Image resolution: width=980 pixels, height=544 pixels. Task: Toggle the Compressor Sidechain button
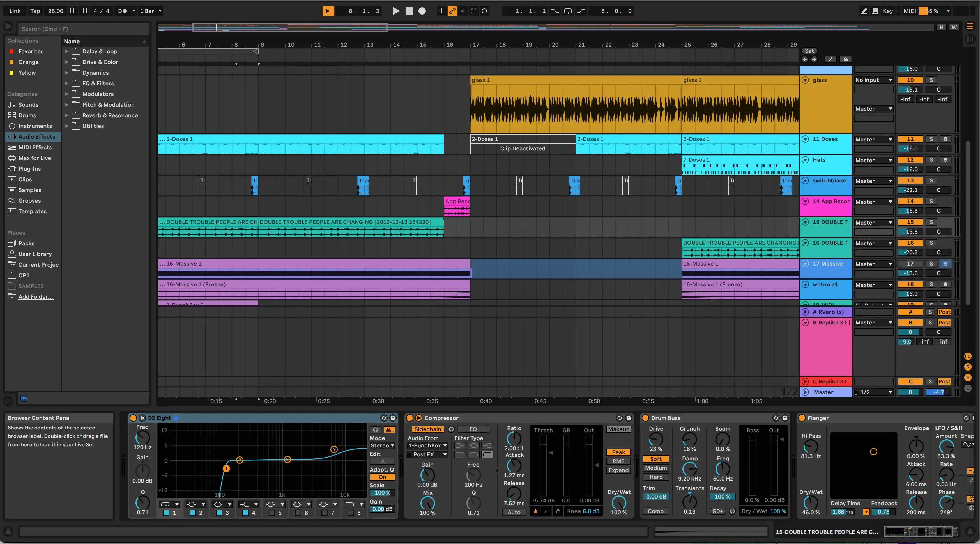[x=428, y=429]
